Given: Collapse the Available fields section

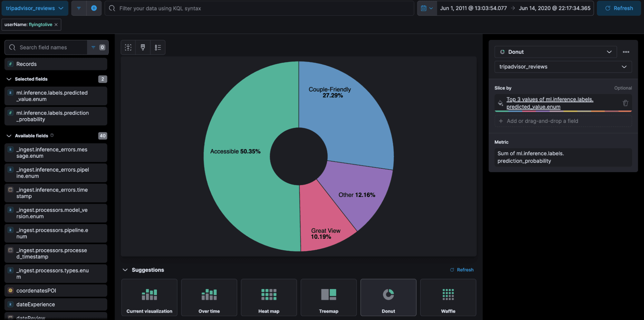Looking at the screenshot, I should 9,136.
